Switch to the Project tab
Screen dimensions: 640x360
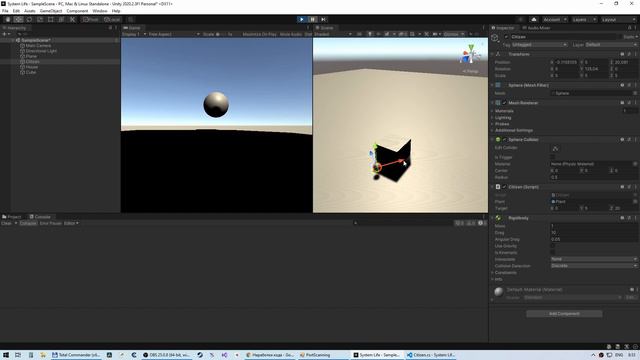click(x=12, y=217)
